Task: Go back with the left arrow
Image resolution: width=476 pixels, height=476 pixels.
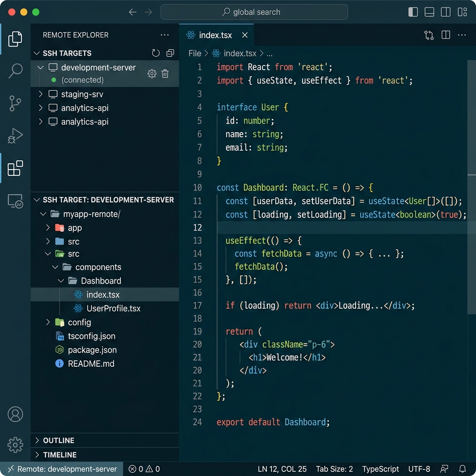Action: (132, 12)
